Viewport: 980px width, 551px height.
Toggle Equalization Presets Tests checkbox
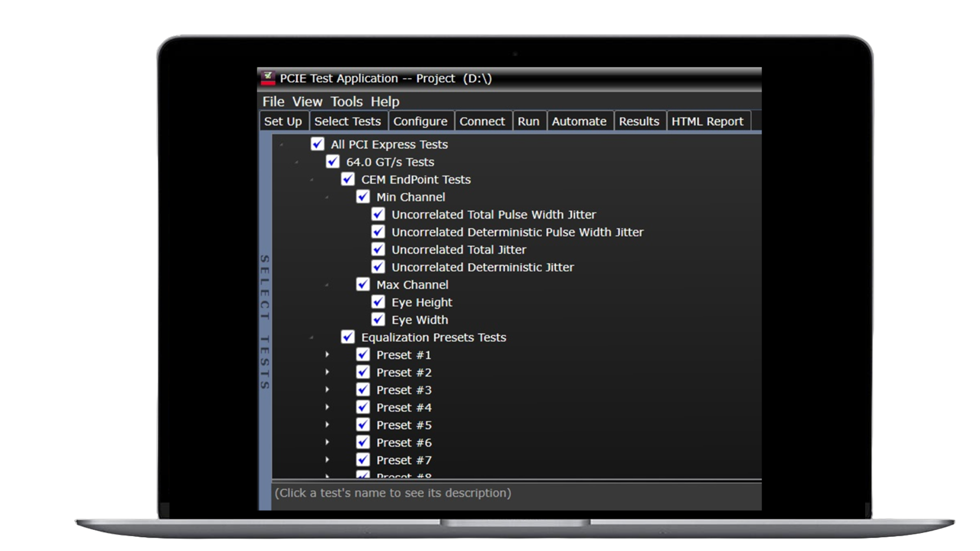[348, 337]
